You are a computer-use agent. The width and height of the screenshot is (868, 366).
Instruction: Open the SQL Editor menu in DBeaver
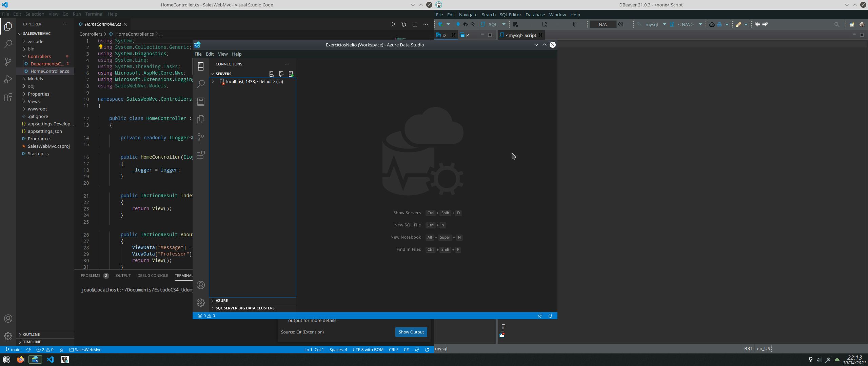[510, 15]
